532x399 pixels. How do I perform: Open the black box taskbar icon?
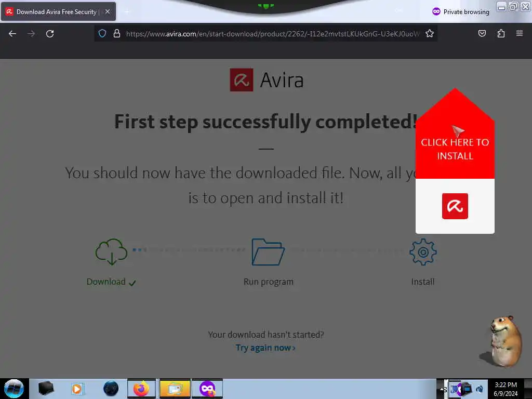[46, 389]
